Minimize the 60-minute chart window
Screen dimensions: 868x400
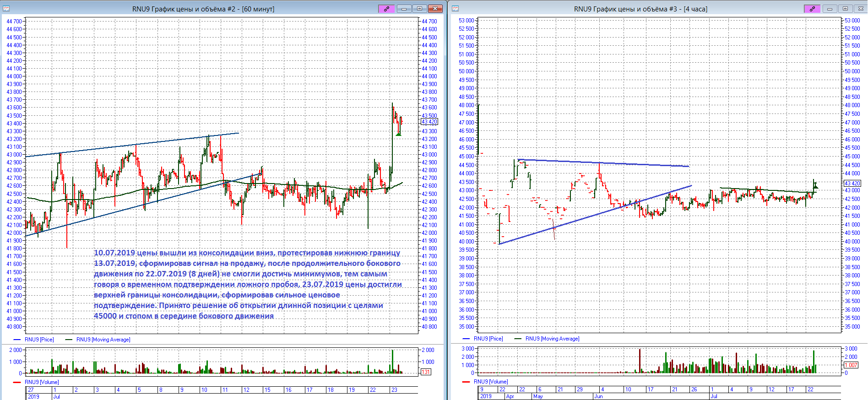[404, 9]
